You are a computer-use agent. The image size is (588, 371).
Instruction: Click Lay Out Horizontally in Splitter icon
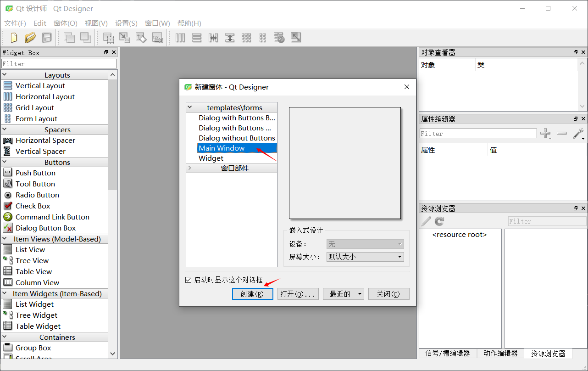pyautogui.click(x=213, y=38)
